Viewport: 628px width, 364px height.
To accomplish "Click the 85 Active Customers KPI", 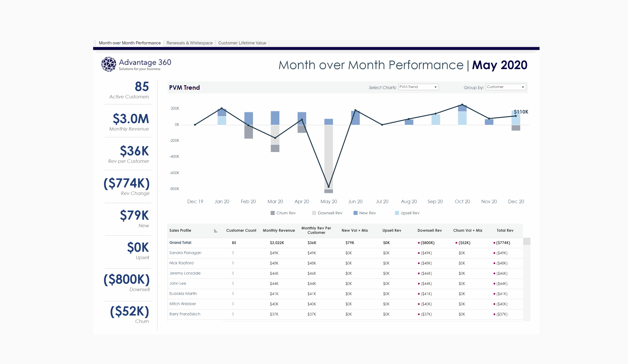I will pos(129,90).
